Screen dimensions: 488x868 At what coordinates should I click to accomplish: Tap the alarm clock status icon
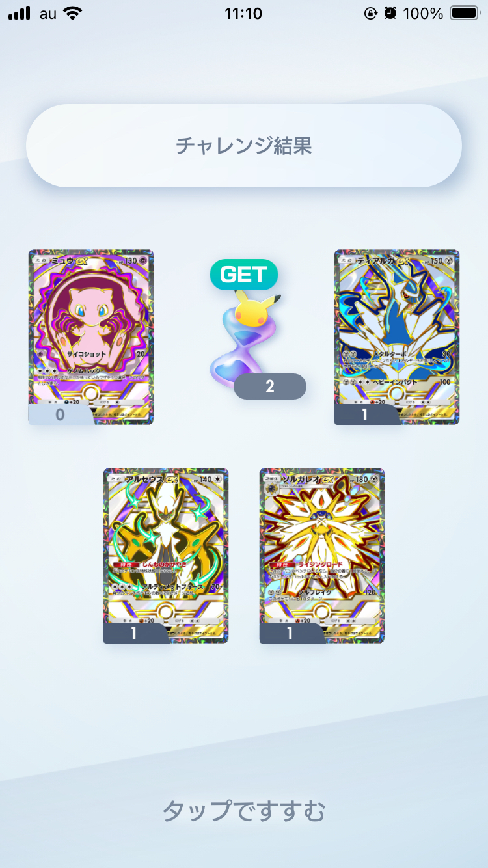tap(390, 13)
